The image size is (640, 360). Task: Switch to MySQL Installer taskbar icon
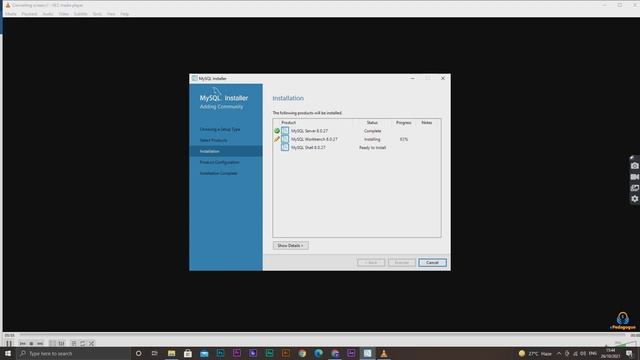tap(367, 353)
